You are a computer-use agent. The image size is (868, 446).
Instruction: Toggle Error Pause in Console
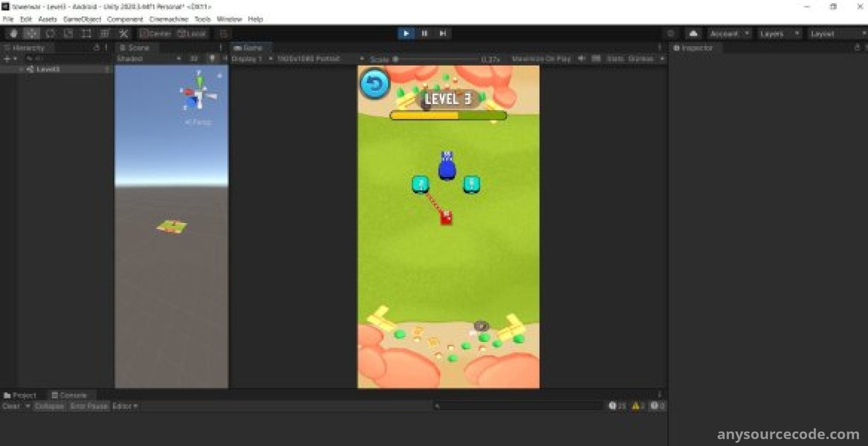pos(89,406)
